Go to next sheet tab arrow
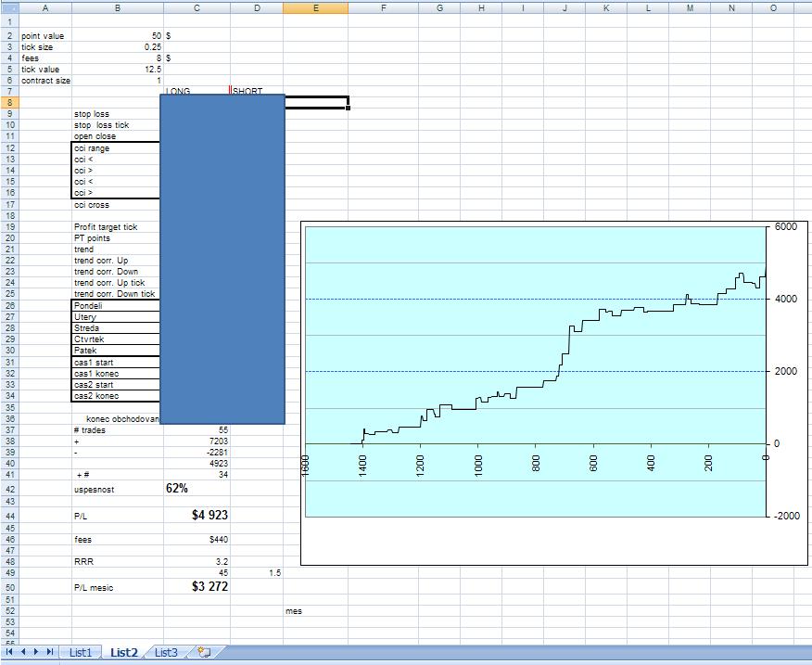Screen dimensions: 812x665 click(x=36, y=651)
